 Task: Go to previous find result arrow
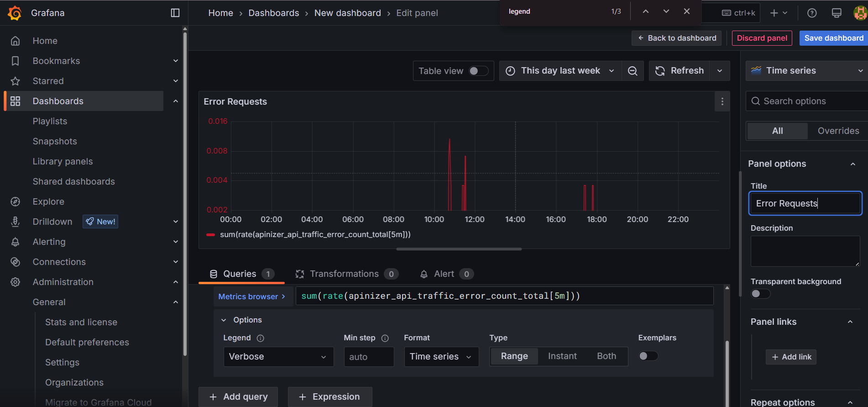(x=645, y=11)
